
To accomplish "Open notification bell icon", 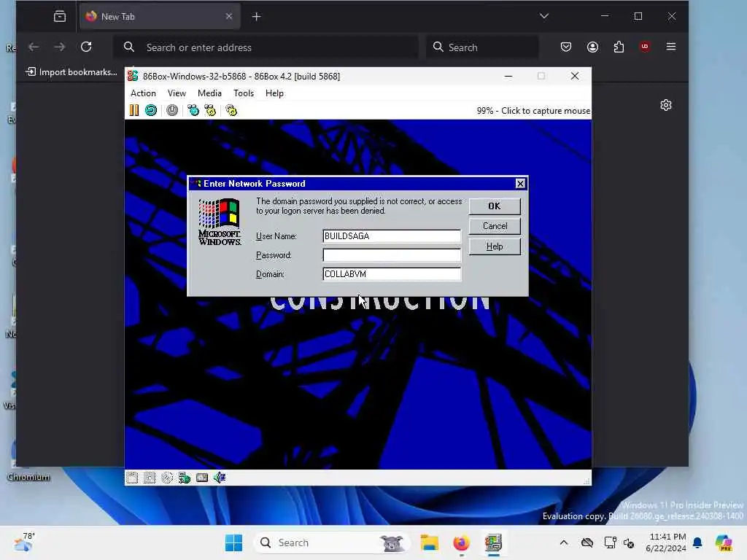I will pos(698,542).
